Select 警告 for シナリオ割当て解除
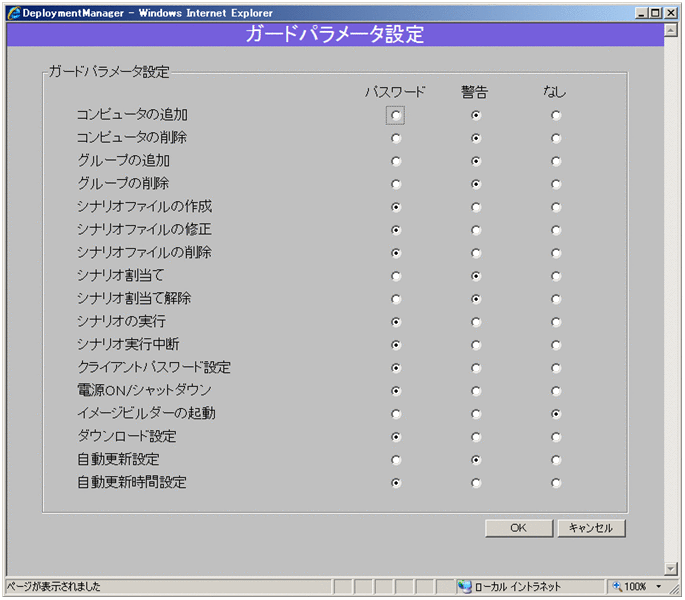Viewport: 685px width, 600px height. (x=476, y=299)
